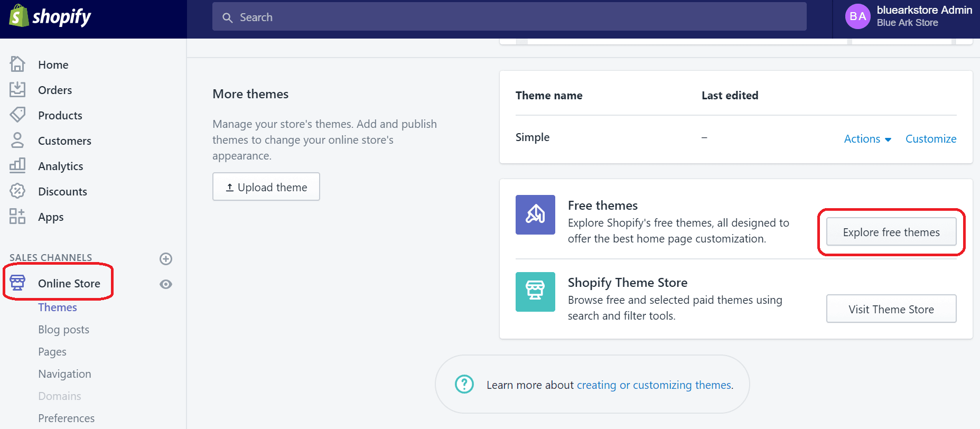Open Blog posts under Online Store
The width and height of the screenshot is (980, 429).
tap(63, 330)
